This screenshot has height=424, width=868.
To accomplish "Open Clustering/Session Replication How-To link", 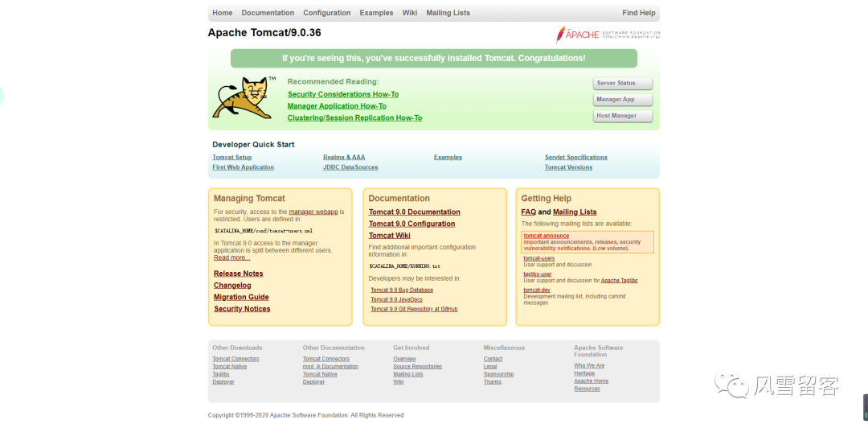I will 355,117.
